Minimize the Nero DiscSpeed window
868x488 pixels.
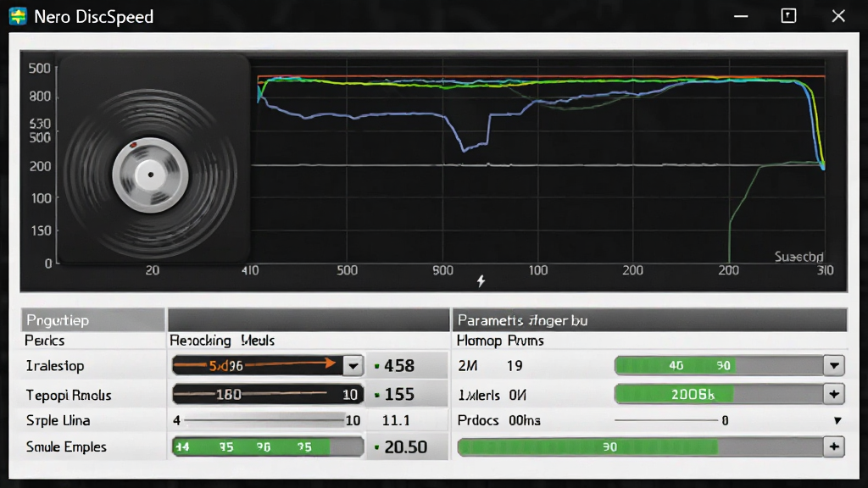tap(741, 16)
